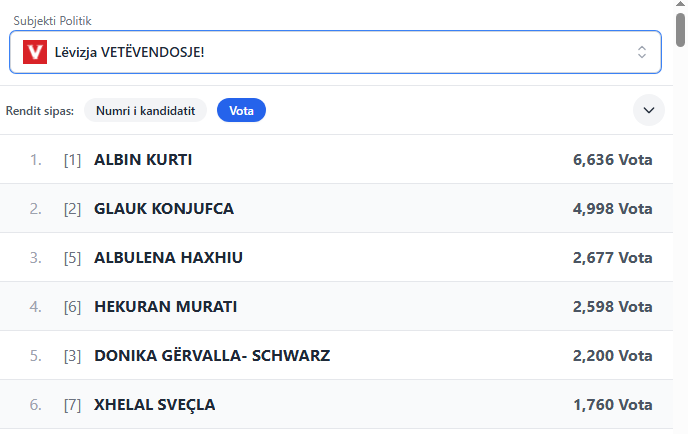
Task: Open the Lëvizja VETËVENDOSJE! party dropdown
Action: pyautogui.click(x=335, y=52)
